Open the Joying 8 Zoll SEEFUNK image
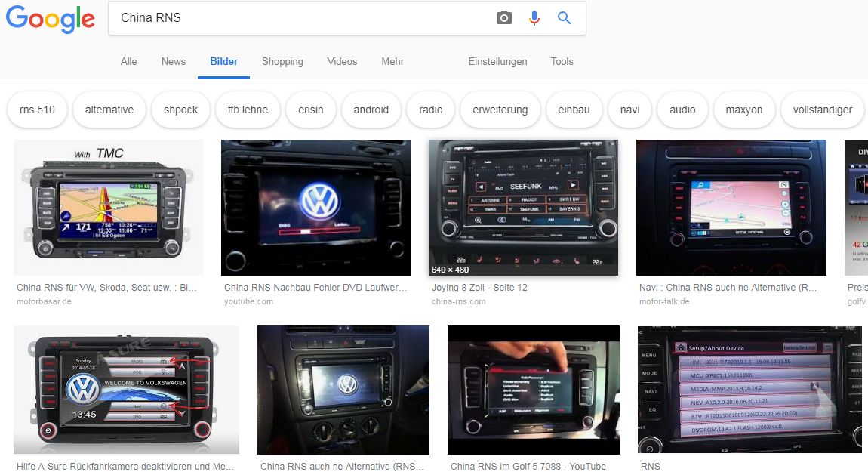 (x=523, y=207)
